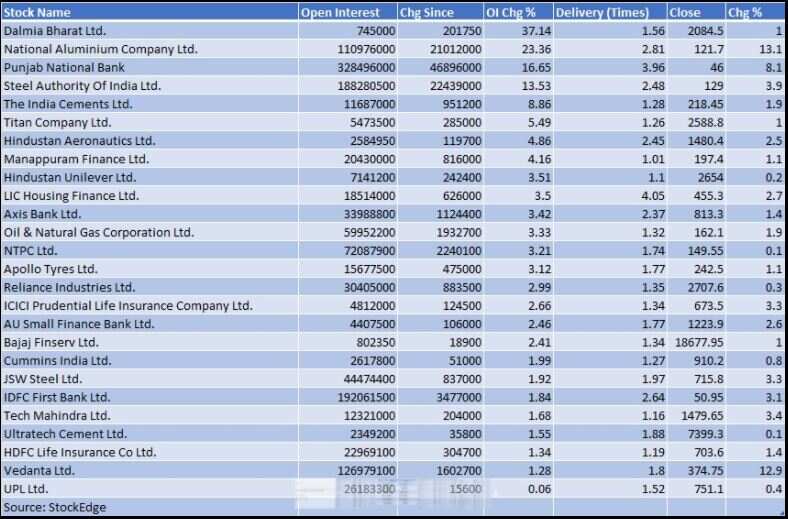
Task: Click close price 374.75
Action: [706, 471]
